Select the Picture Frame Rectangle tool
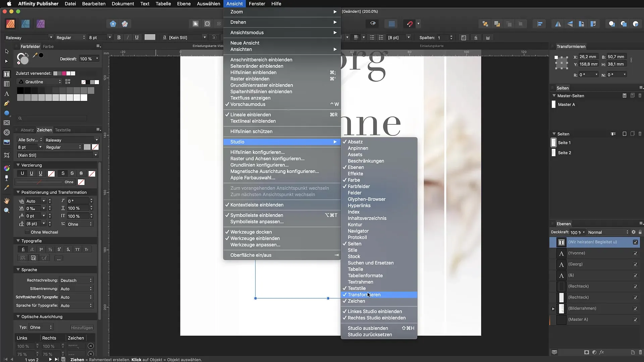Image resolution: width=644 pixels, height=362 pixels. (x=7, y=123)
